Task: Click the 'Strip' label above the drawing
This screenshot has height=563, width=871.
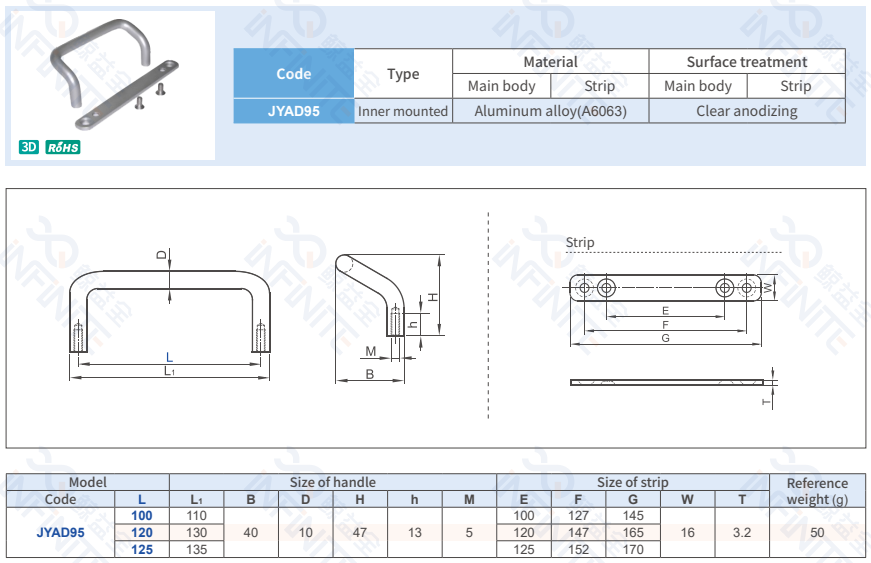Action: (x=579, y=242)
